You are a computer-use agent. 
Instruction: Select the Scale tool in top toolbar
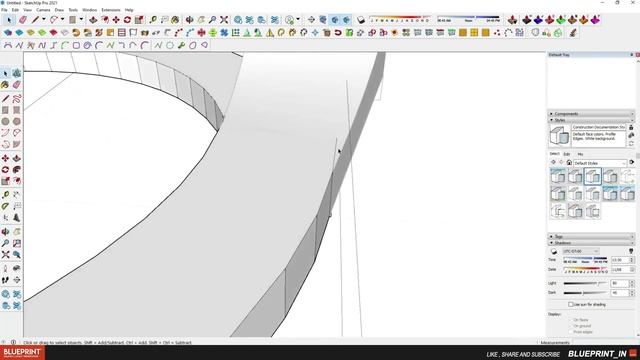139,20
